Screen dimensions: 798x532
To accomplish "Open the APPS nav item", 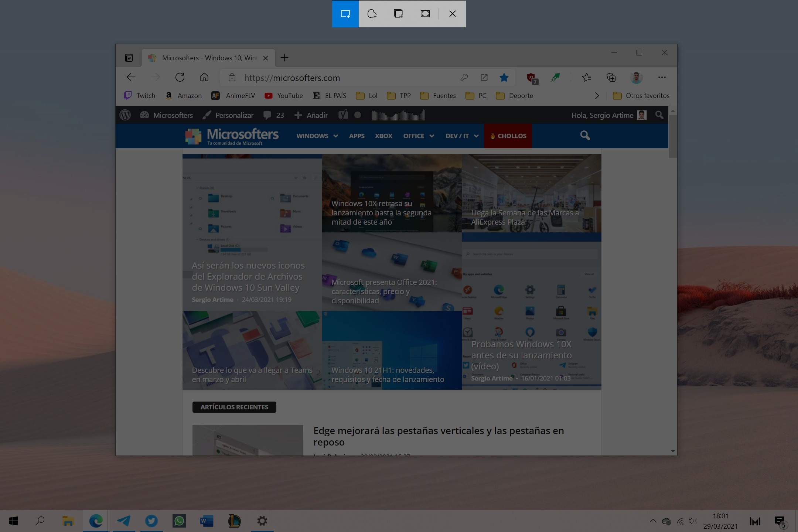I will (x=357, y=136).
